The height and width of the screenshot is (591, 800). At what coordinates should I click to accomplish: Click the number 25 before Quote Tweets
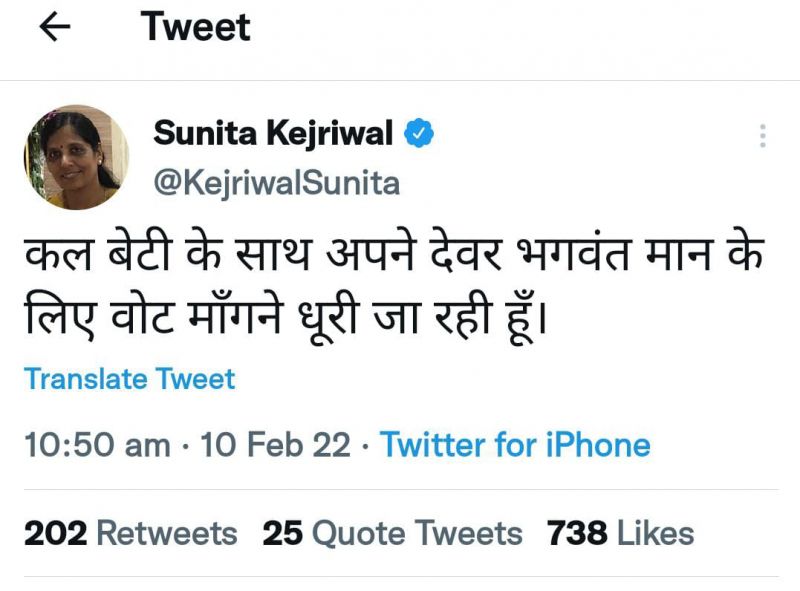[283, 533]
